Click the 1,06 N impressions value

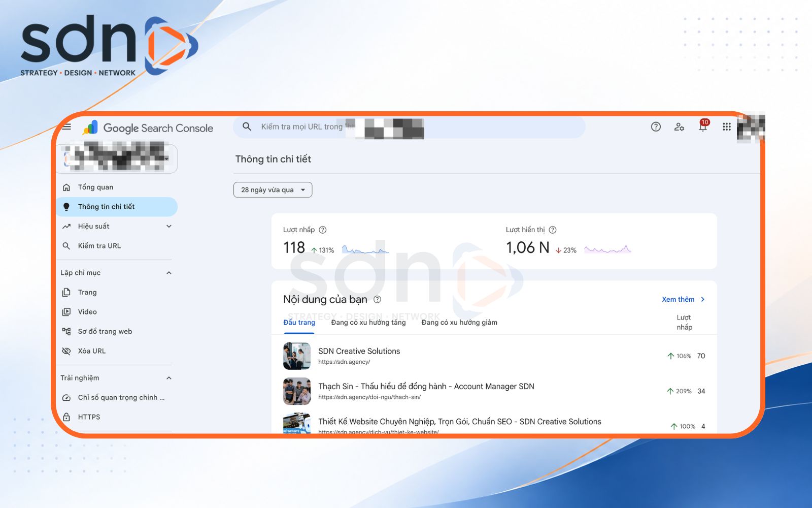point(528,248)
